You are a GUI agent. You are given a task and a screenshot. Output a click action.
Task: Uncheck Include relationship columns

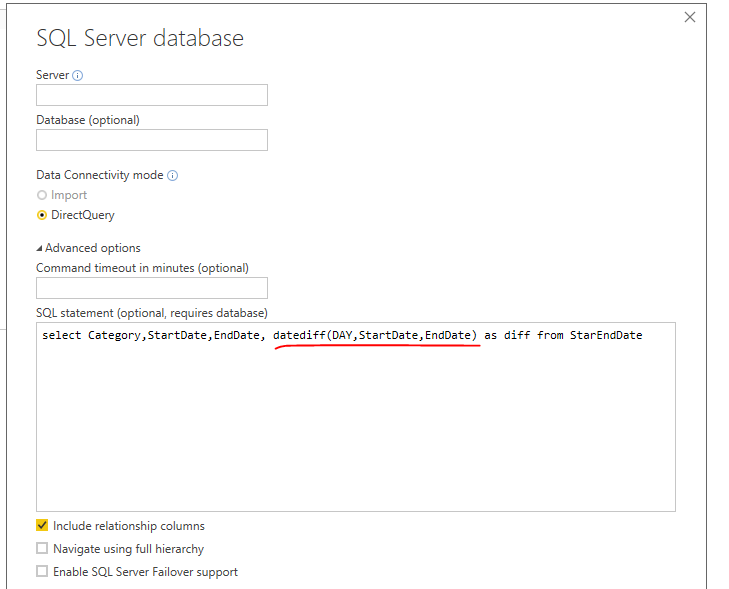pos(42,525)
